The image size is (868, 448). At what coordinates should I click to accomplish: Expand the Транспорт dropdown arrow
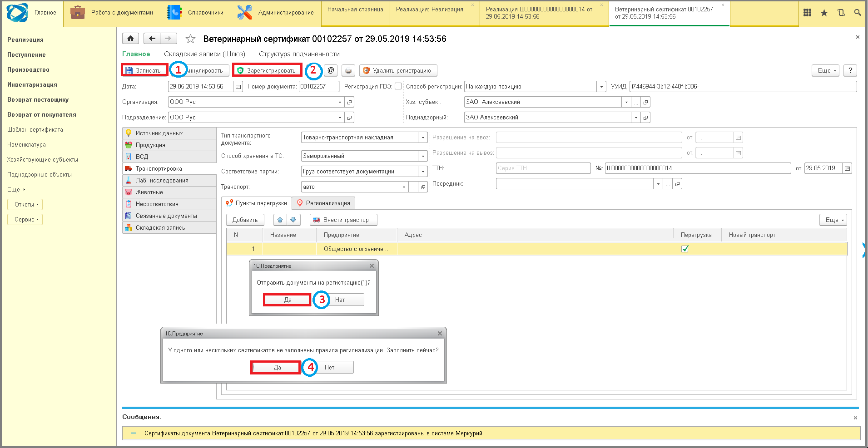coord(404,187)
